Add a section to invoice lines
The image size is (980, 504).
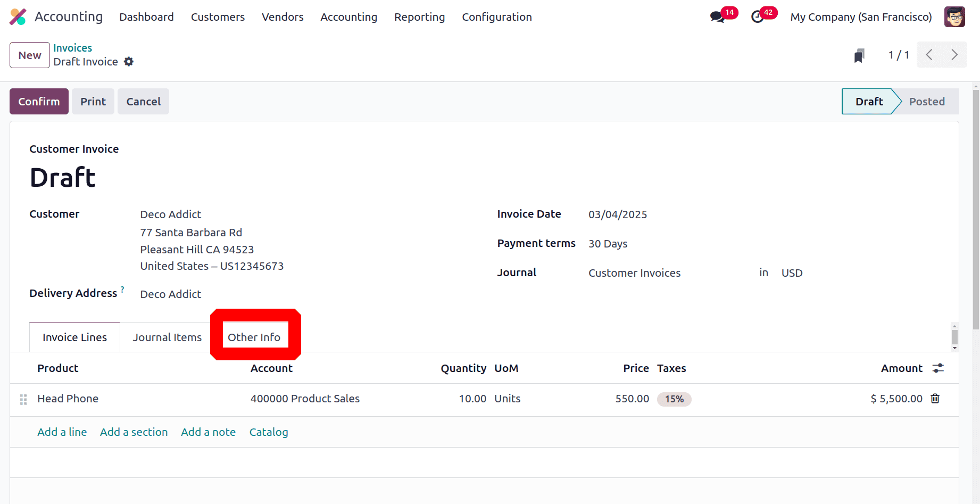click(x=134, y=432)
